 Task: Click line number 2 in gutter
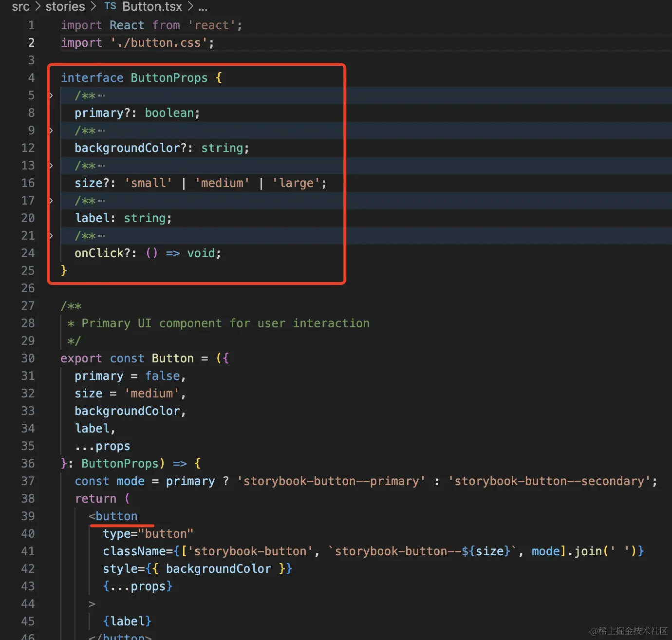point(31,43)
